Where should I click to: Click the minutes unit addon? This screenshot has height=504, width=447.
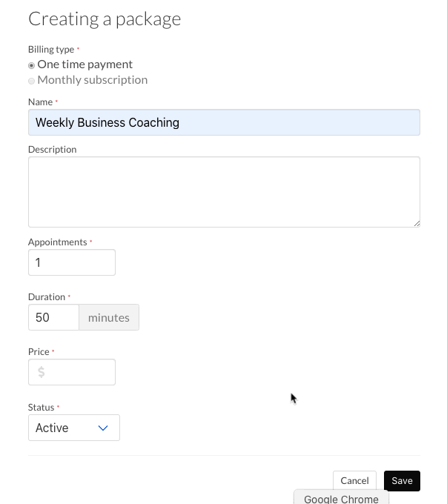(x=109, y=317)
